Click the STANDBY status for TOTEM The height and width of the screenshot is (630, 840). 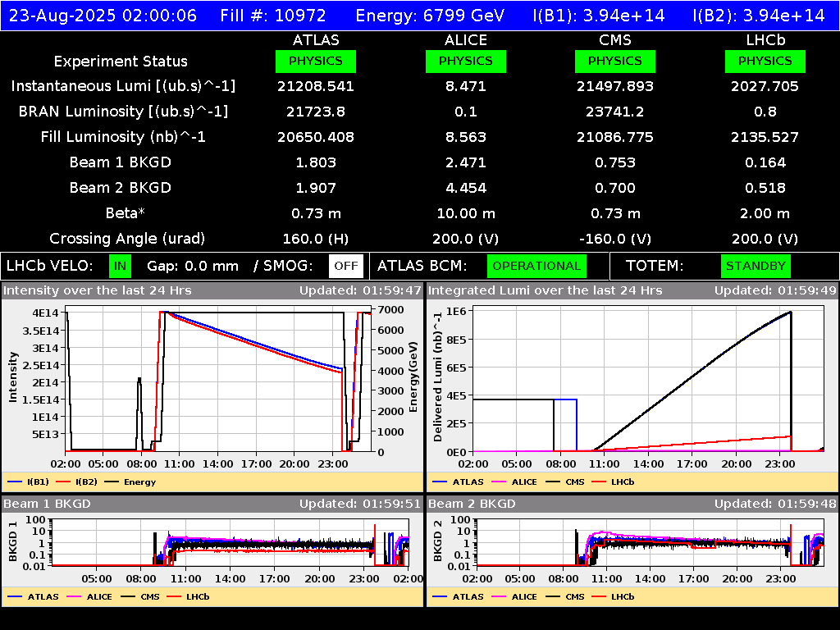pos(756,267)
